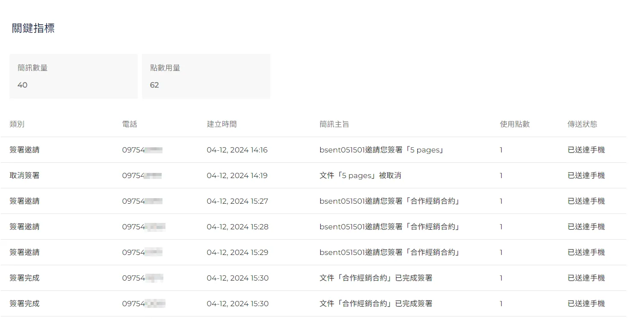The height and width of the screenshot is (319, 644).
Task: Sort by the 傳送狀態 column header
Action: point(582,124)
